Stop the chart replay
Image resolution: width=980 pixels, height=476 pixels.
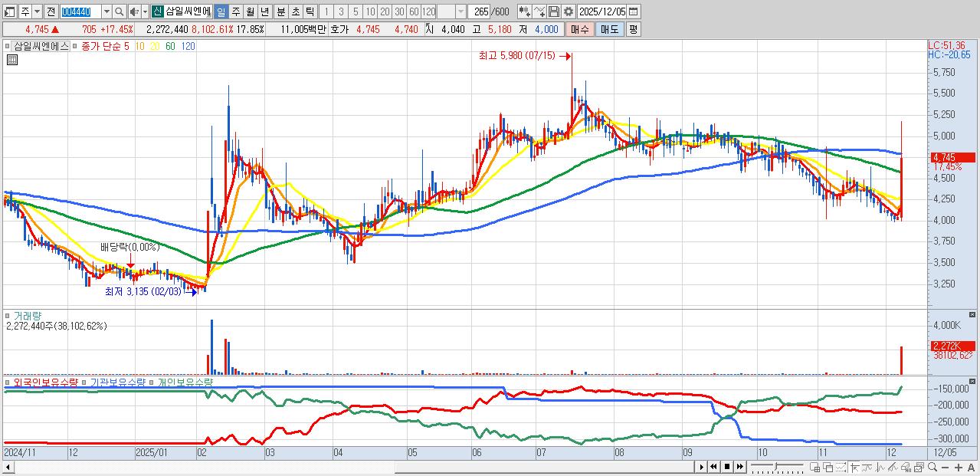(x=727, y=467)
